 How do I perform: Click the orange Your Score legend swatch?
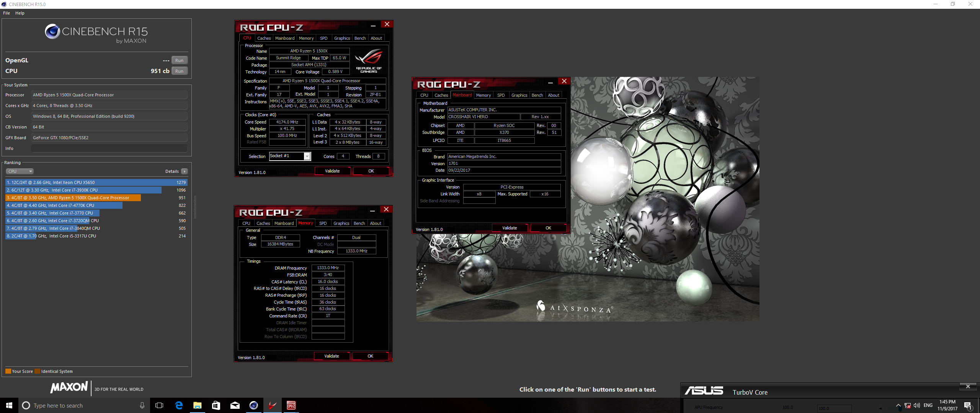(8, 371)
